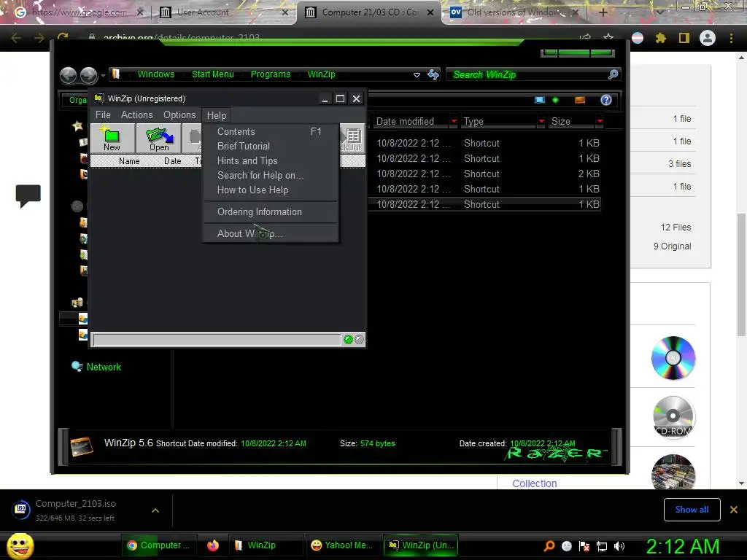
Task: Click the Chrome side panel icon
Action: pos(684,38)
